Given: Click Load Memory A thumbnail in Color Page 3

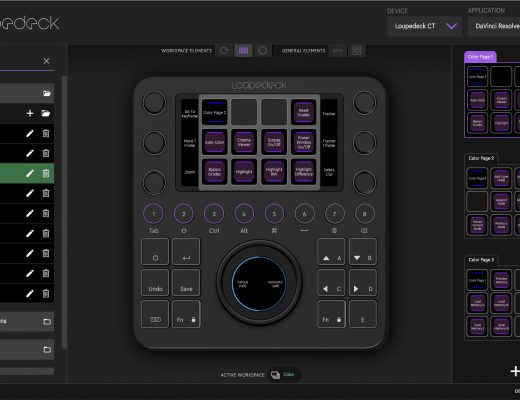Looking at the screenshot, I should [477, 303].
